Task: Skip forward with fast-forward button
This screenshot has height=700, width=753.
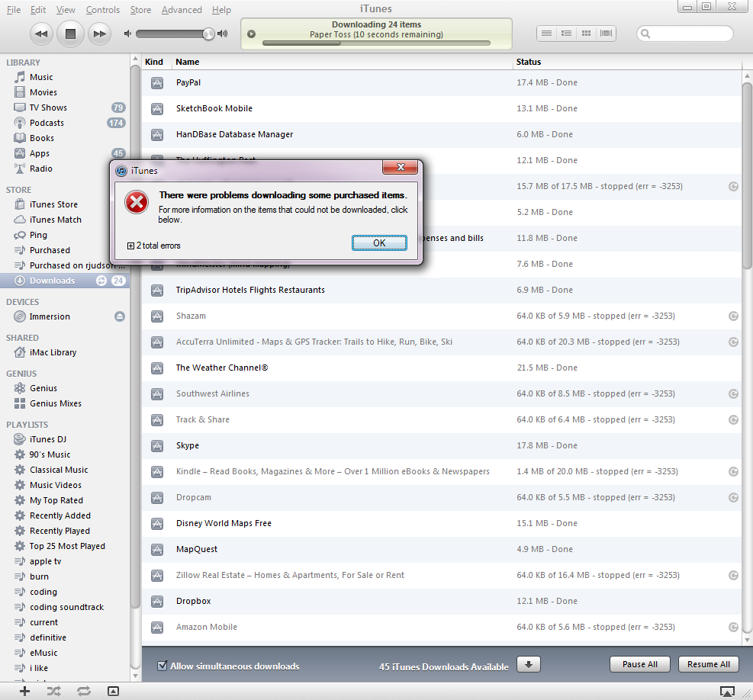Action: [99, 34]
